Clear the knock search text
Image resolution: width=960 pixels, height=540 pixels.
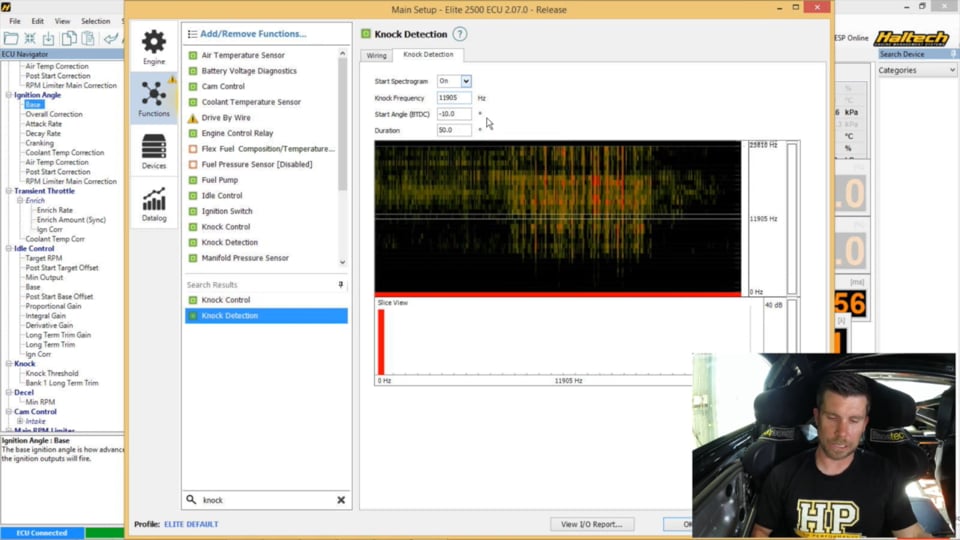coord(341,500)
